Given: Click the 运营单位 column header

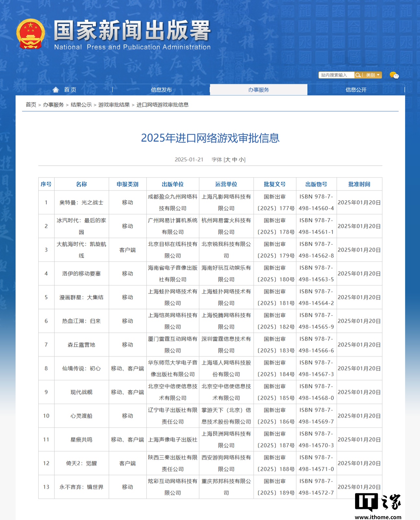Looking at the screenshot, I should 226,184.
